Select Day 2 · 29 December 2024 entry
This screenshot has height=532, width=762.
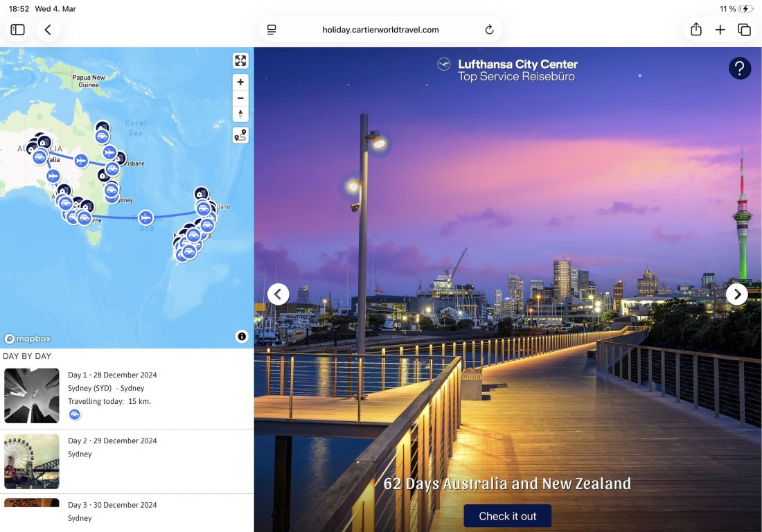pyautogui.click(x=112, y=441)
